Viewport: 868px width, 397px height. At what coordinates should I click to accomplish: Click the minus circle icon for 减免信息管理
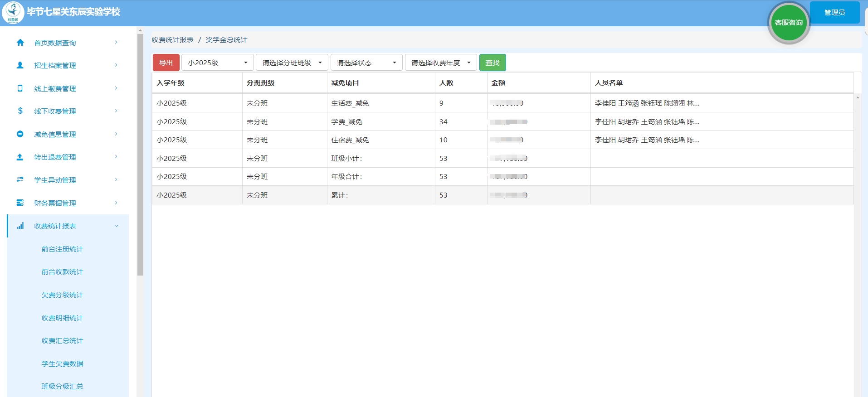[20, 134]
